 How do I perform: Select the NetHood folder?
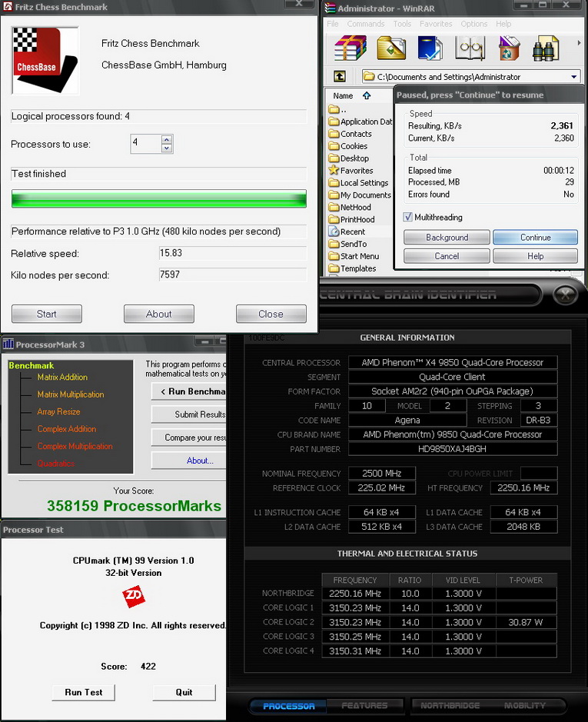(350, 207)
